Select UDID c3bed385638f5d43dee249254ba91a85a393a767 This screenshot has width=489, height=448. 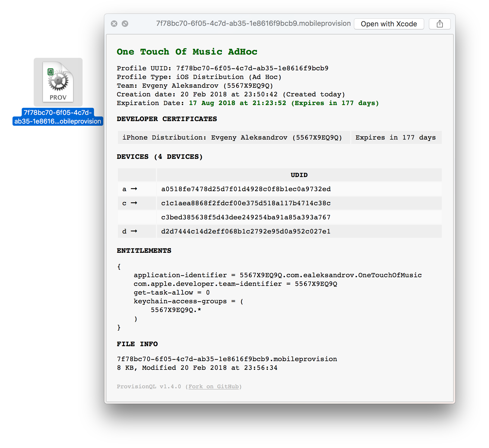click(246, 217)
